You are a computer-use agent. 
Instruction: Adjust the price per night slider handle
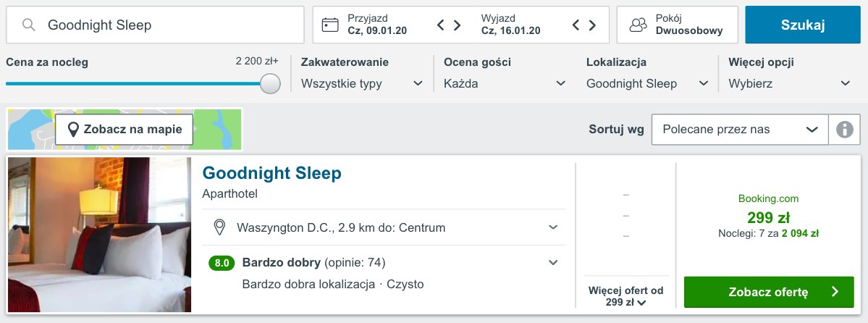(x=270, y=84)
